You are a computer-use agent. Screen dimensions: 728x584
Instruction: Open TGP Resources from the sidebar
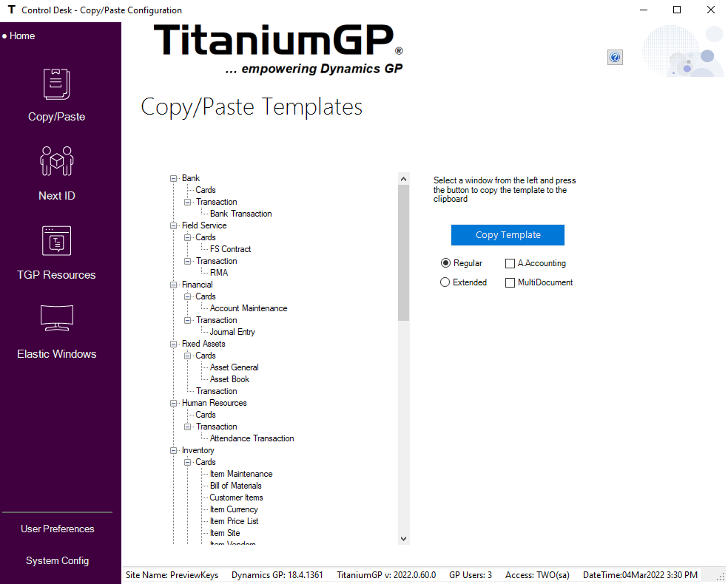click(57, 253)
